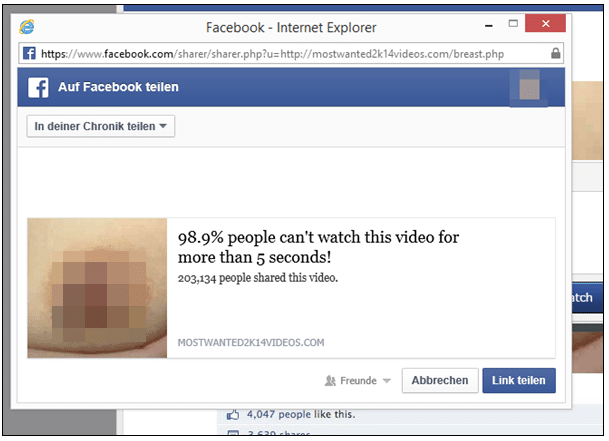Click 'Facebook - Internet Explorer' window title
The image size is (609, 441).
(291, 28)
